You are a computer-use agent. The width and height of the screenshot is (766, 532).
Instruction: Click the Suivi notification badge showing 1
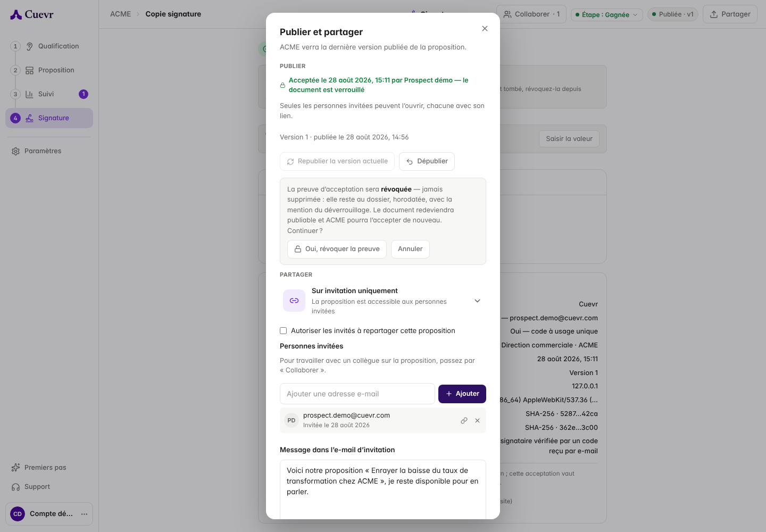click(84, 94)
